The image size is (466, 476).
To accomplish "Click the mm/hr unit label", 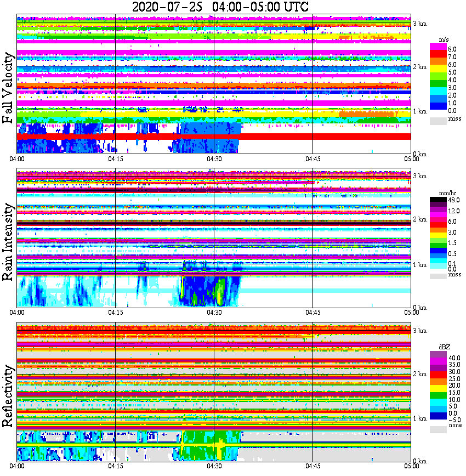I will 447,194.
